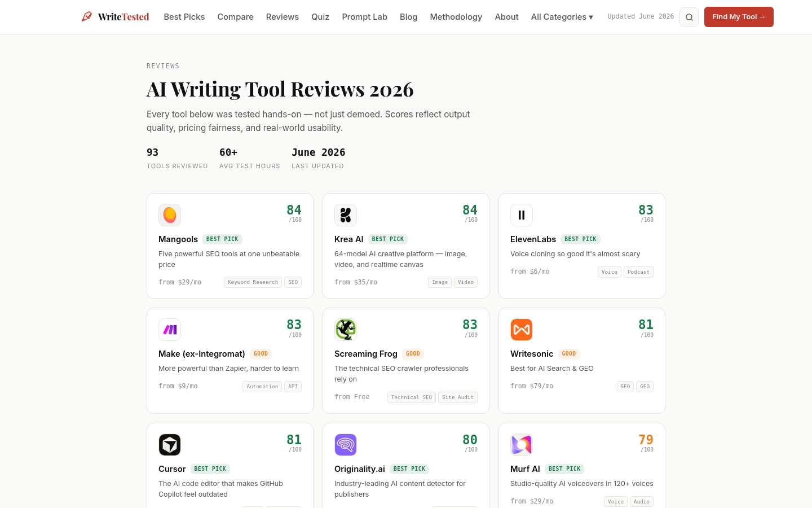Click the 80/100 score on Originality.ai
Viewport: 812px width, 508px height.
(x=470, y=443)
